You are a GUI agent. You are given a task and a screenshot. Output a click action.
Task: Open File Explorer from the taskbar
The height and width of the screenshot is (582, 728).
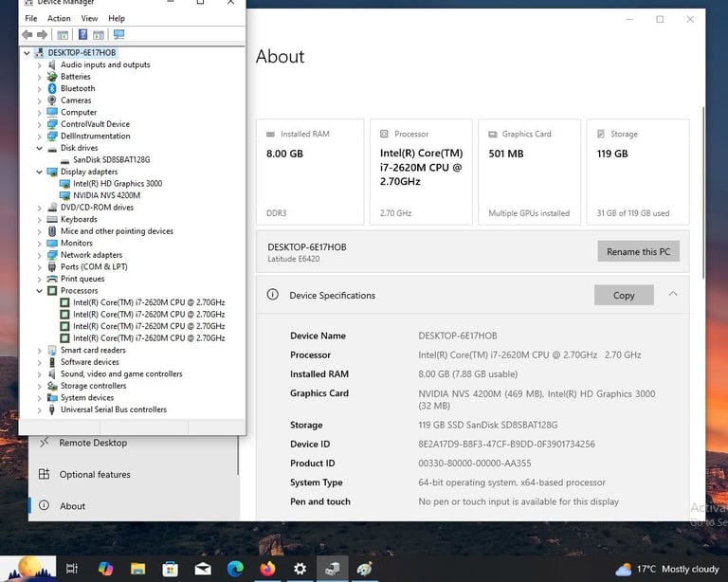coord(137,569)
